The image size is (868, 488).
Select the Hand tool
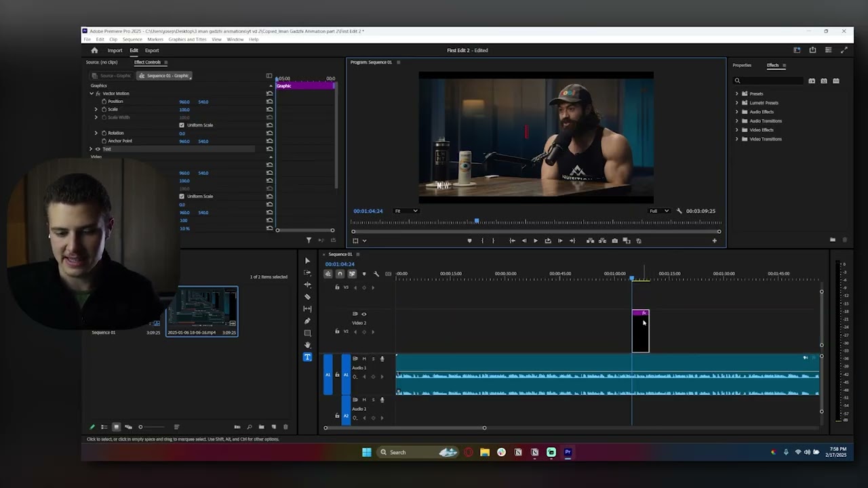pyautogui.click(x=307, y=345)
